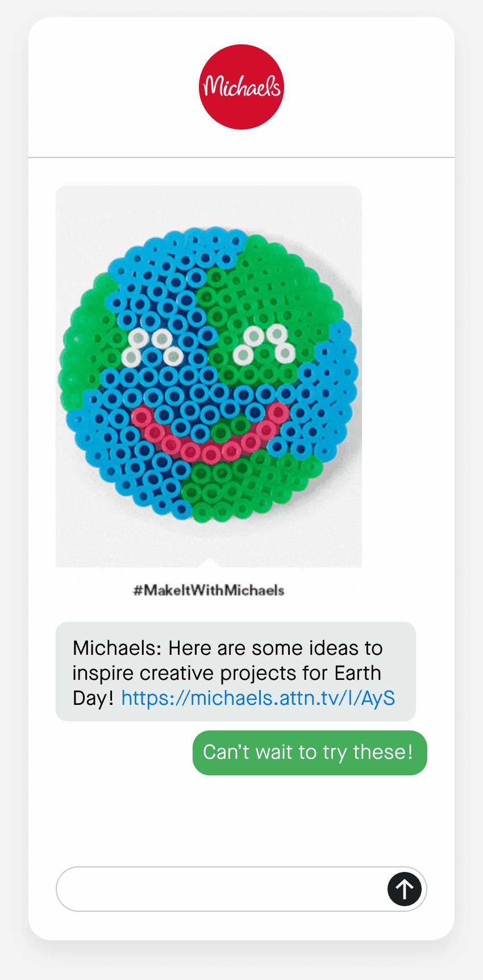Tap the send arrow button
The image size is (483, 980).
[405, 888]
